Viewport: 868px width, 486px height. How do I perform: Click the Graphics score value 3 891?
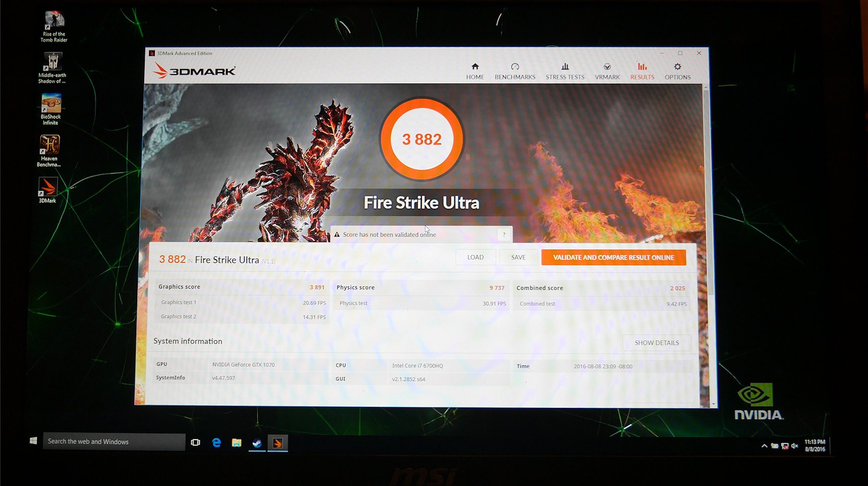(317, 287)
